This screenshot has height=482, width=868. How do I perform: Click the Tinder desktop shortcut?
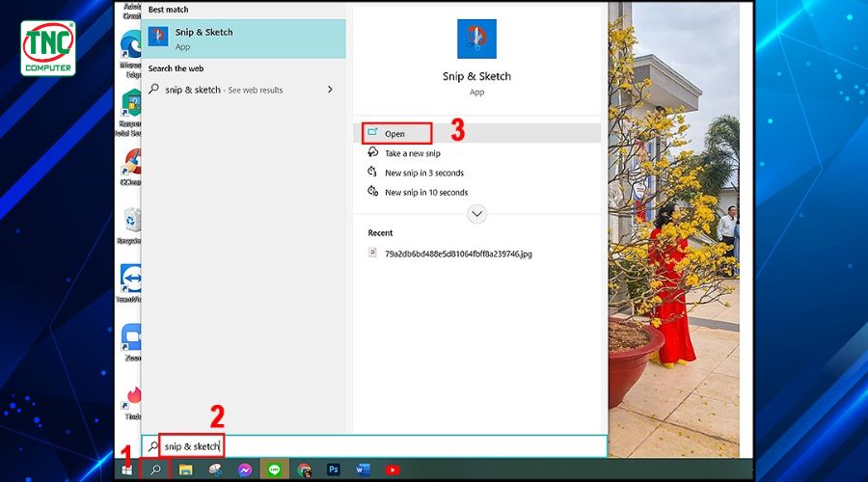coord(133,401)
